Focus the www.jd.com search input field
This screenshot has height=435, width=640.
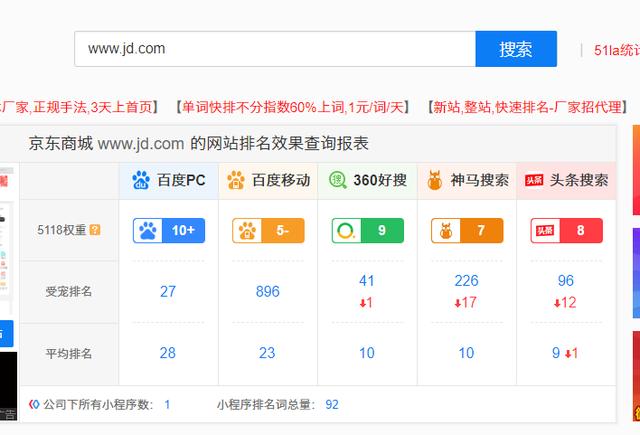275,49
